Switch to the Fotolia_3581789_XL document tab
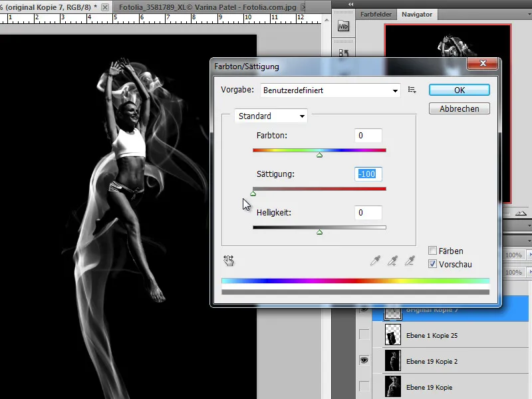This screenshot has height=399, width=532. coord(207,7)
